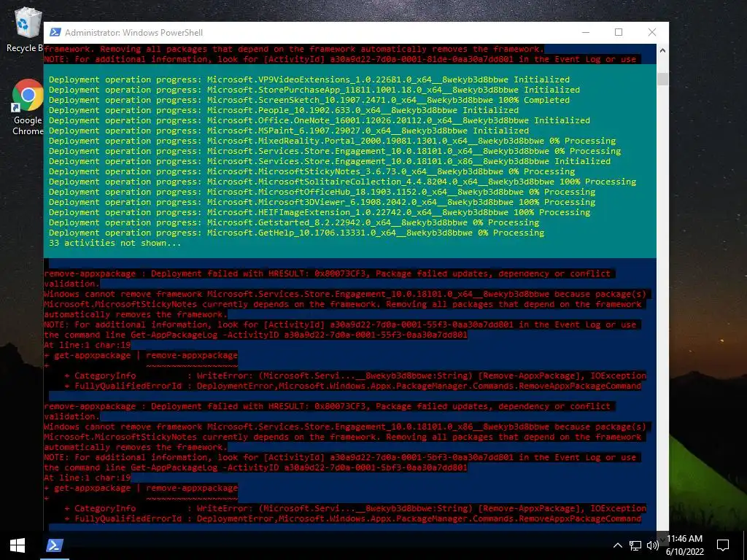Close the Administrator PowerShell window

[652, 32]
